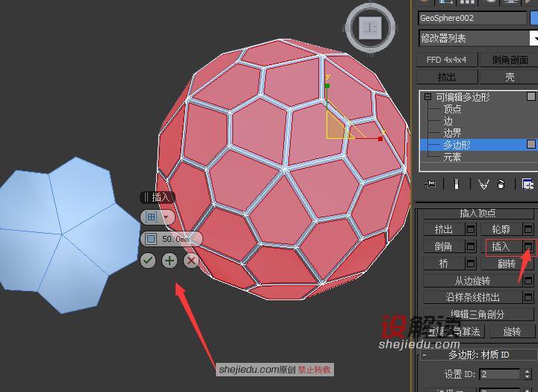
Task: Activate the 挤出 polygon extrude button
Action: click(444, 229)
